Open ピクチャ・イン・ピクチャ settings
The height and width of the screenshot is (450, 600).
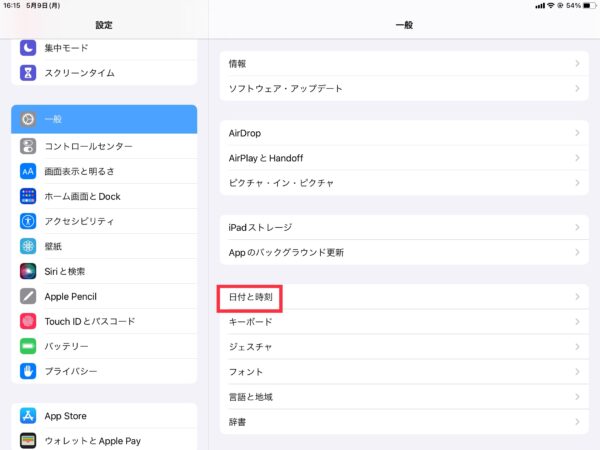click(x=404, y=183)
